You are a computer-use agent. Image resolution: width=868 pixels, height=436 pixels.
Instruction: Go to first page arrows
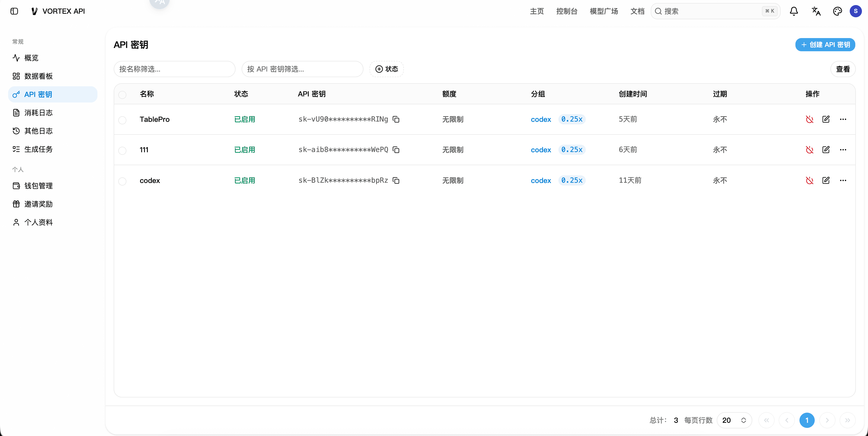(766, 420)
